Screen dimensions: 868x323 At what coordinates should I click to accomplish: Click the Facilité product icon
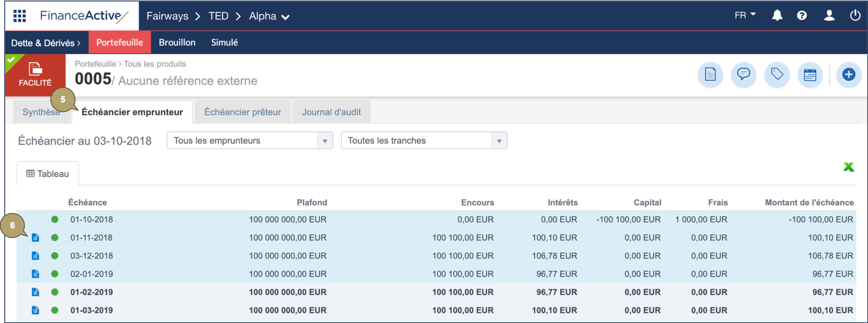[x=35, y=74]
